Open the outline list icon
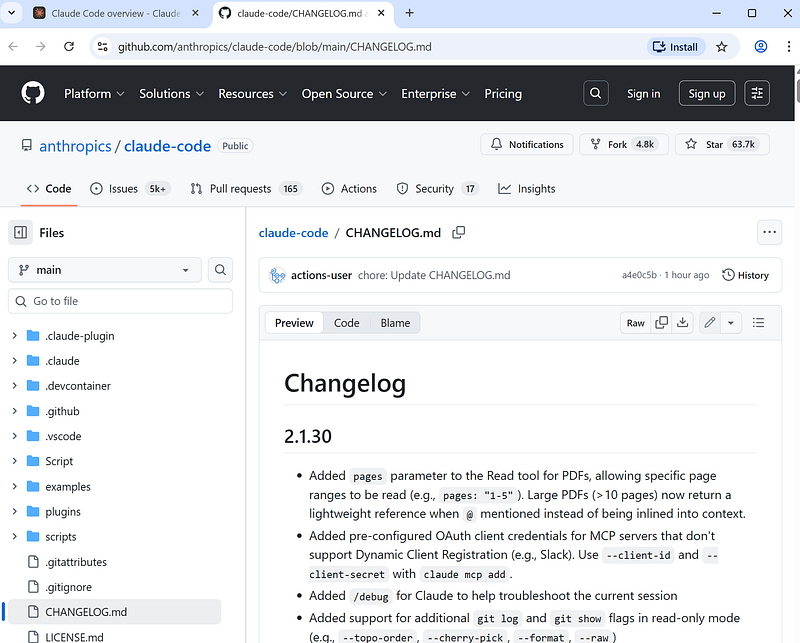The image size is (800, 643). (758, 323)
